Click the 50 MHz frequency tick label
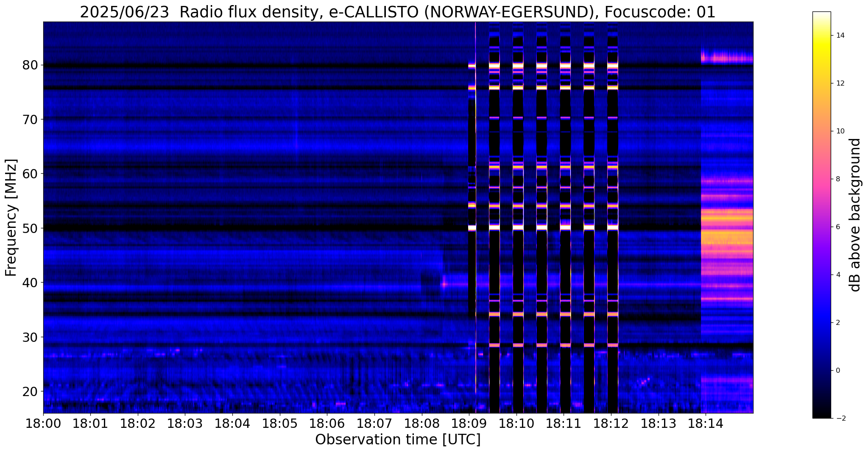The image size is (868, 452). [x=30, y=228]
